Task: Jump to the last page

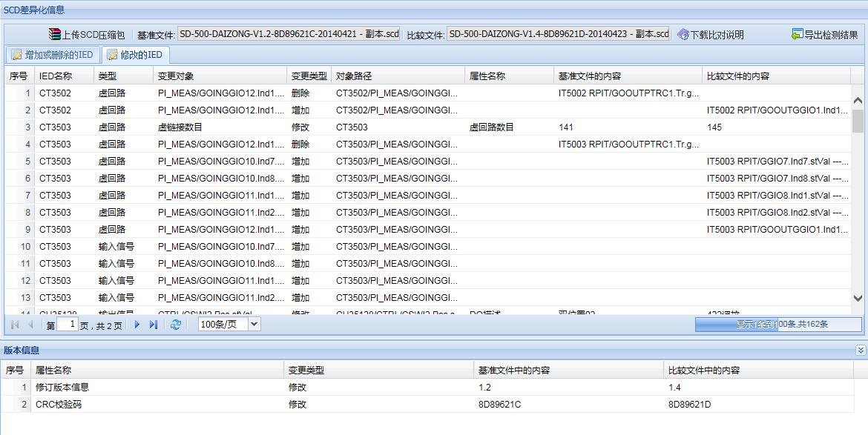Action: (154, 325)
